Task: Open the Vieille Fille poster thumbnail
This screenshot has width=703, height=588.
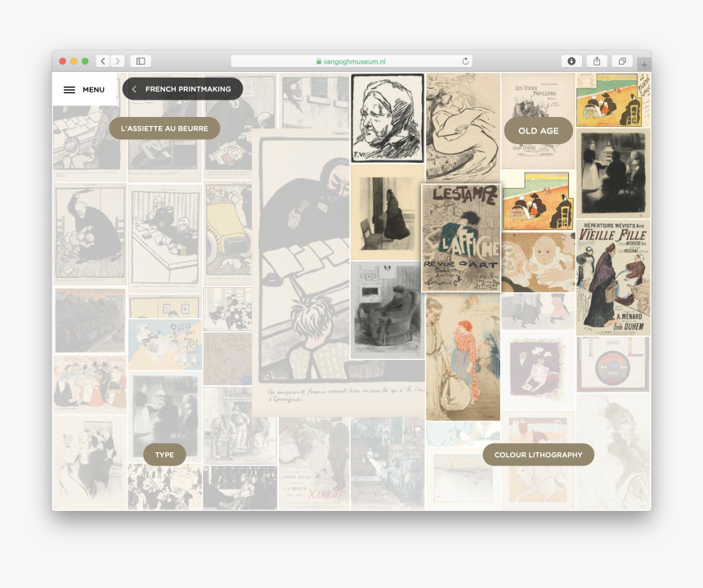Action: (x=613, y=277)
